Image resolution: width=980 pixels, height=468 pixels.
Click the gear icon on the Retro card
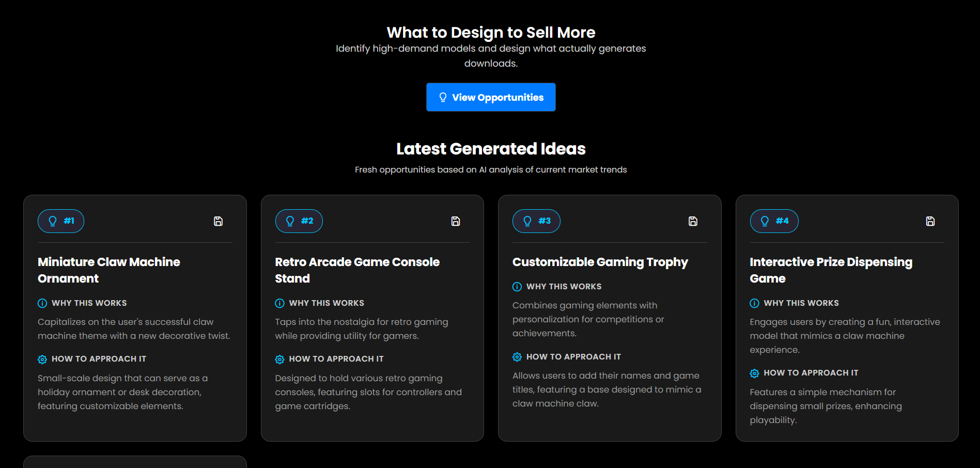[280, 359]
